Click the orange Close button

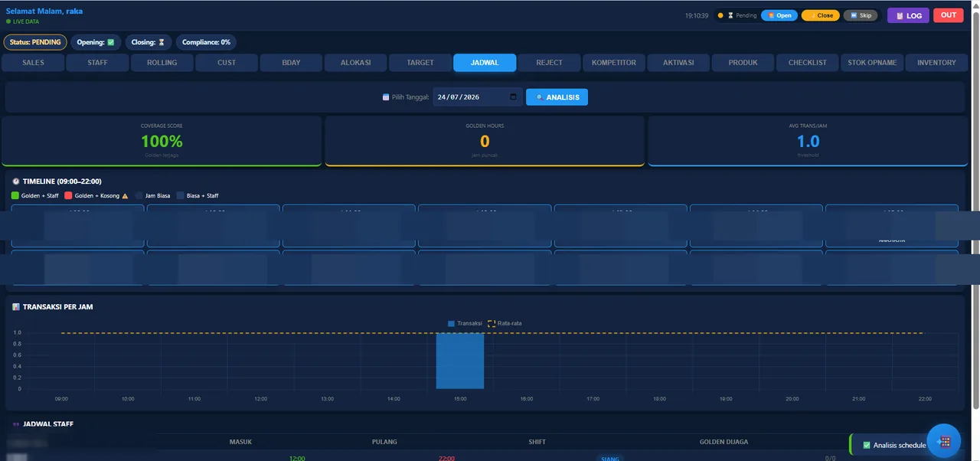[x=821, y=15]
